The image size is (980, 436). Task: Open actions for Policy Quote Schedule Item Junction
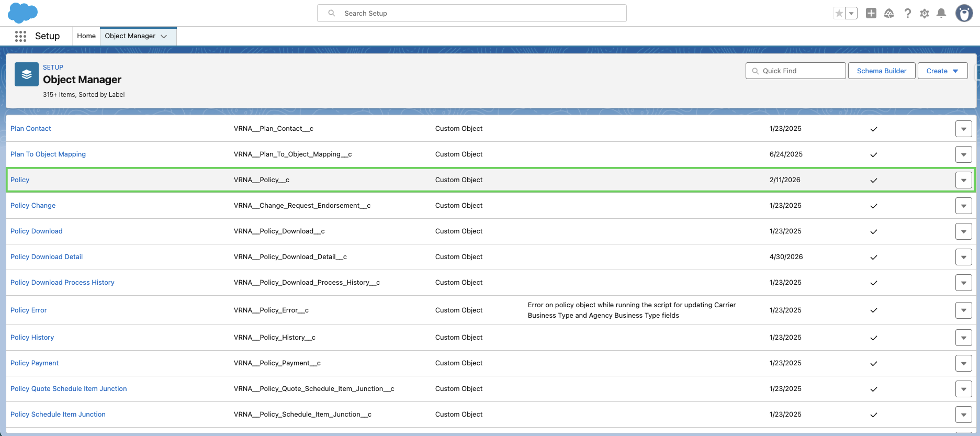tap(964, 389)
